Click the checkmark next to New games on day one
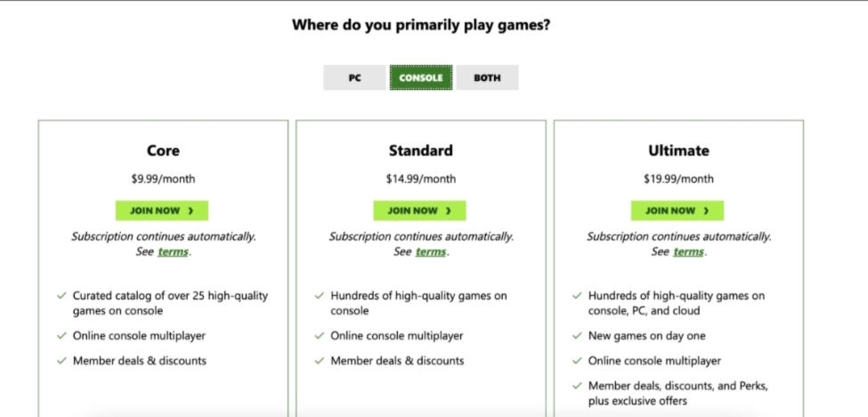This screenshot has height=417, width=868. (577, 336)
